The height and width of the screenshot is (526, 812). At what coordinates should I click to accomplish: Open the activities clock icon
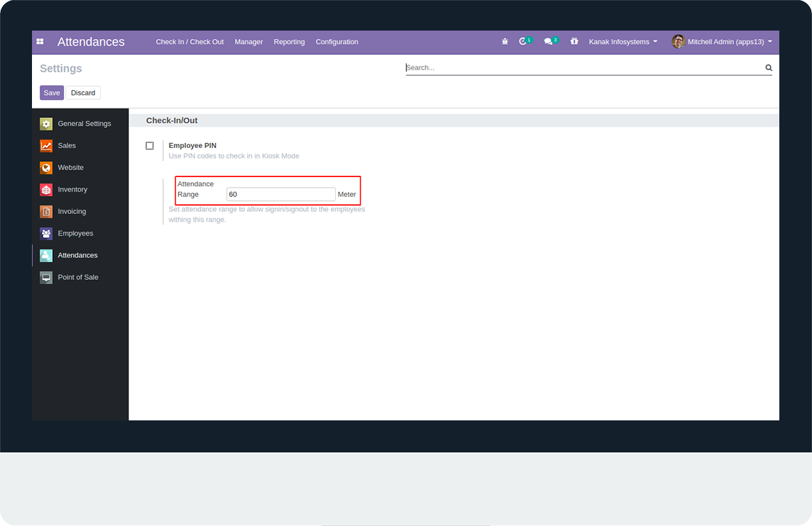(x=523, y=42)
